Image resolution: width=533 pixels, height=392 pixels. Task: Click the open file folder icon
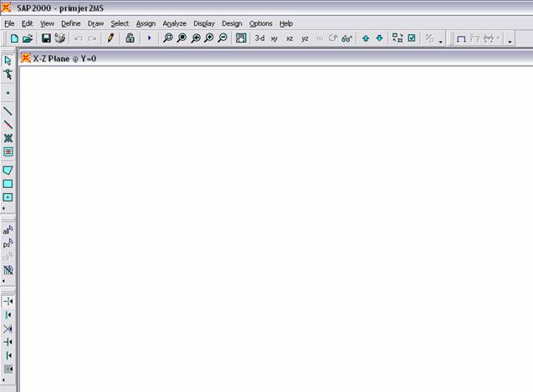pos(28,38)
